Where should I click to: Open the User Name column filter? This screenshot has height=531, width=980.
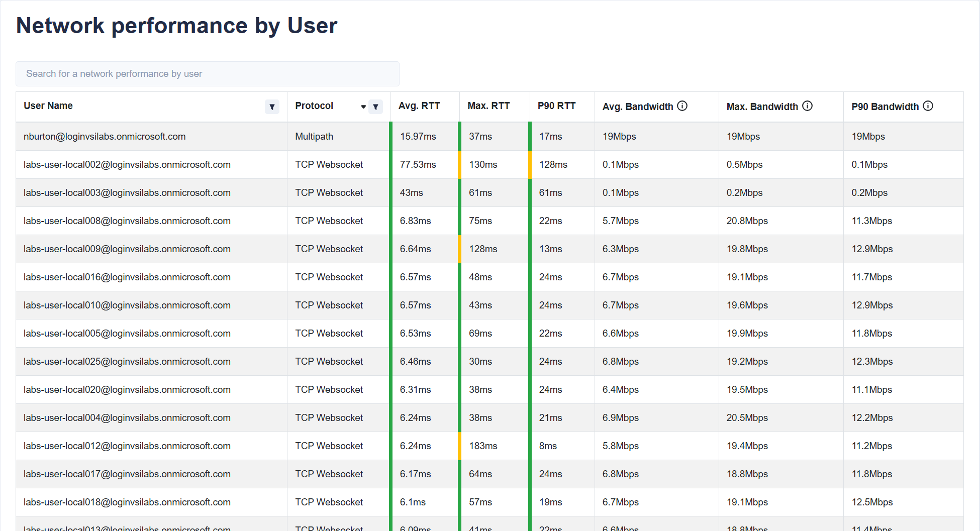tap(272, 107)
